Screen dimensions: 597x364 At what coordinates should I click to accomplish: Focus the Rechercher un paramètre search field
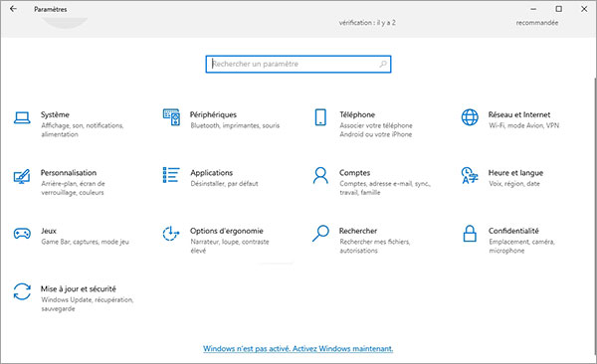298,64
